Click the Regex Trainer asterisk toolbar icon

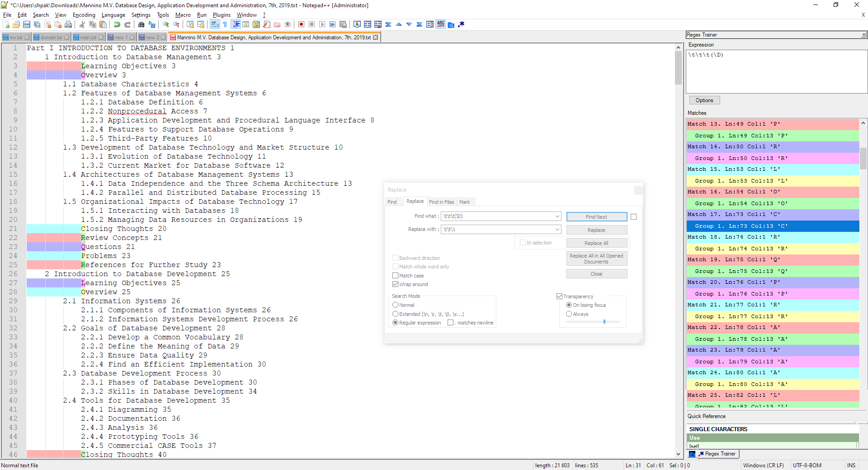click(462, 24)
